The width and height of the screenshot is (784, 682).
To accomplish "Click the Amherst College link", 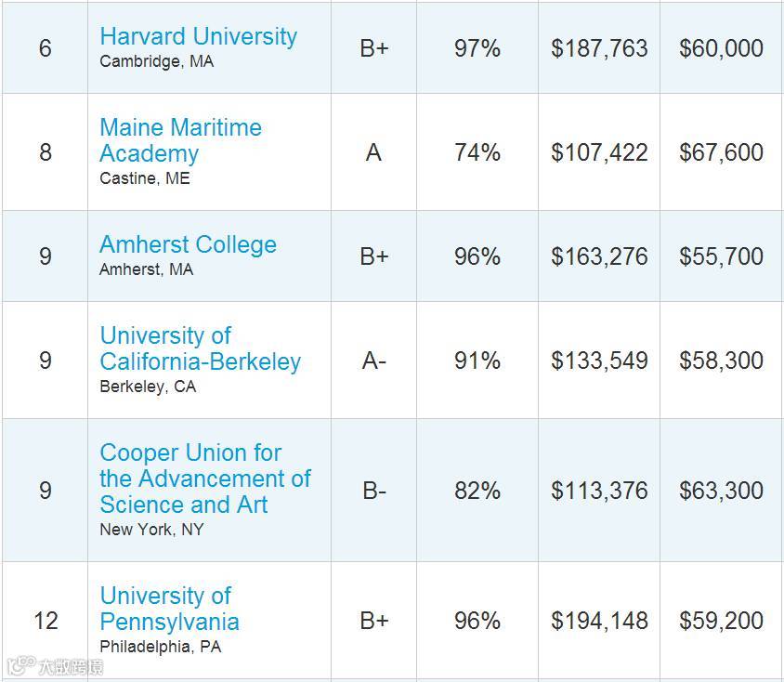I will point(188,244).
